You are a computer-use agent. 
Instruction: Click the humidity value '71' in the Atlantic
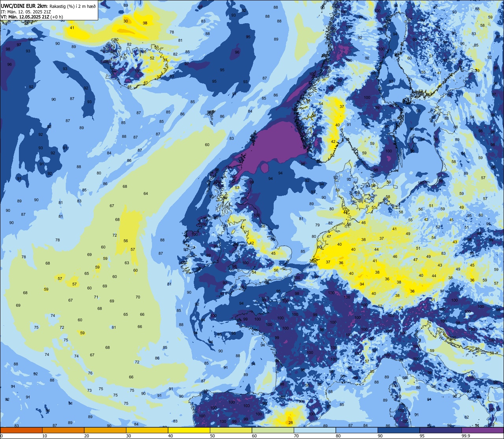pos(96,297)
